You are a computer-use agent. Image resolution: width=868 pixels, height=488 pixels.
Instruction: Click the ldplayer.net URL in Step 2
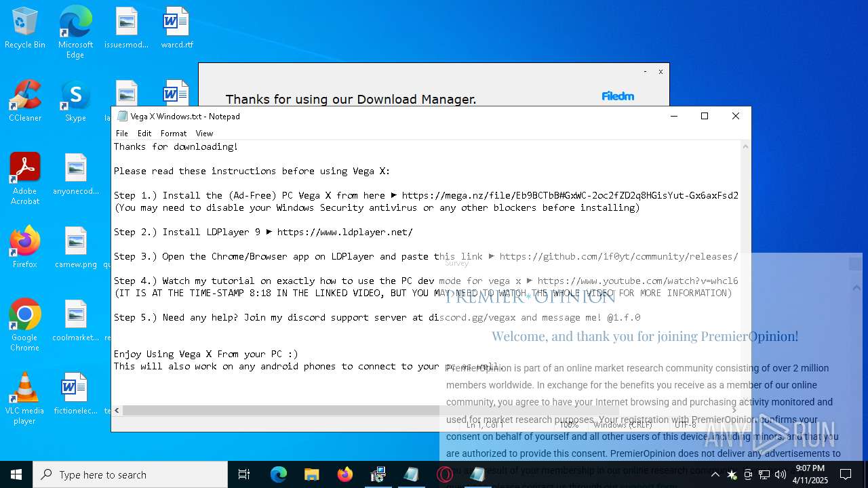(x=344, y=232)
